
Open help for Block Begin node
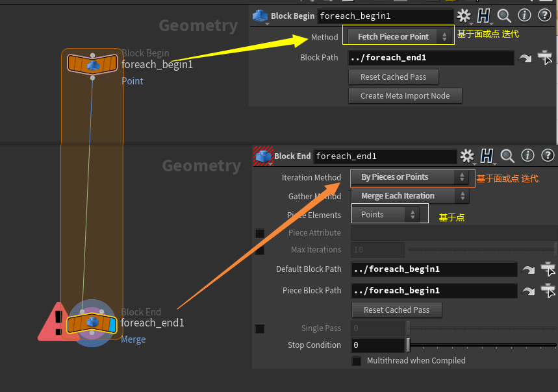(544, 16)
